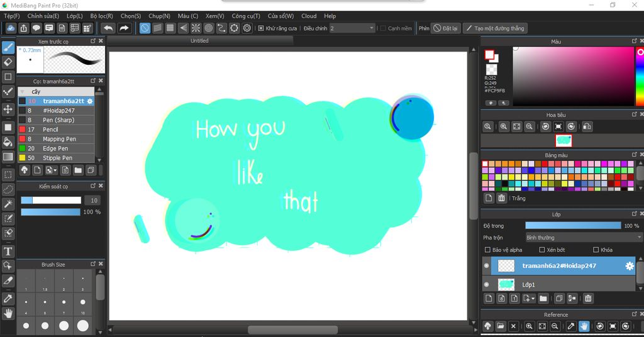Viewport: 644px width, 337px height.
Task: Enable crisscross snap guide
Action: pyautogui.click(x=170, y=28)
